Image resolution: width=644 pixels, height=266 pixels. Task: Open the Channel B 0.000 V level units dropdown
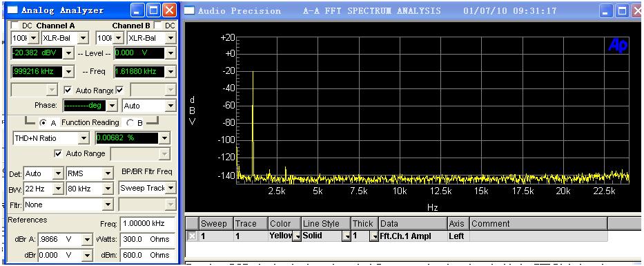pyautogui.click(x=171, y=53)
